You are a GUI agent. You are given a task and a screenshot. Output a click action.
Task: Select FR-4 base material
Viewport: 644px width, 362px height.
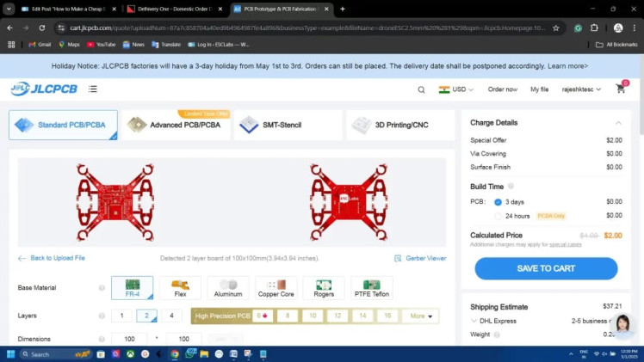[133, 288]
